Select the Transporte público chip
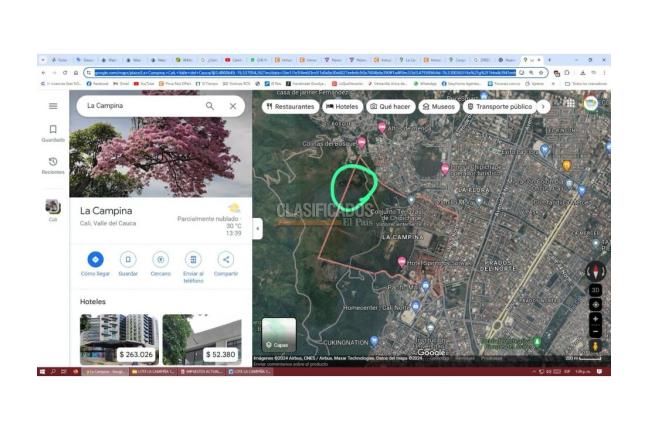 click(x=499, y=105)
